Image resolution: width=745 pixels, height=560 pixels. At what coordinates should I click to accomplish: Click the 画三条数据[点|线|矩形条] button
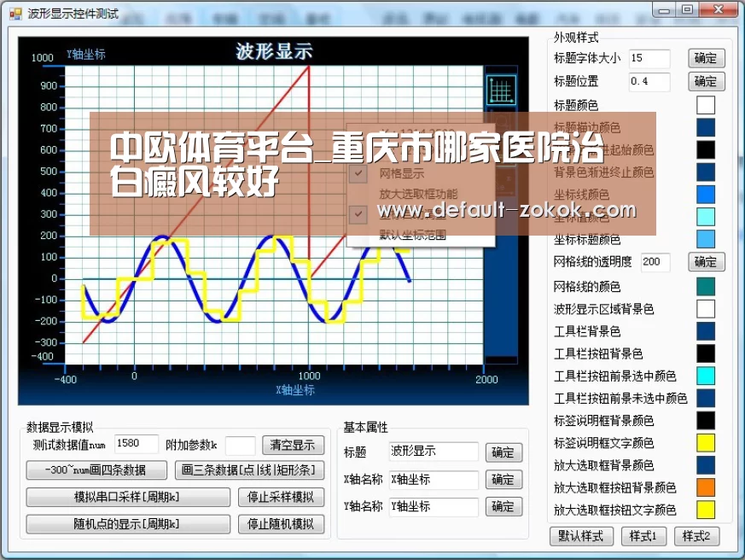[249, 470]
